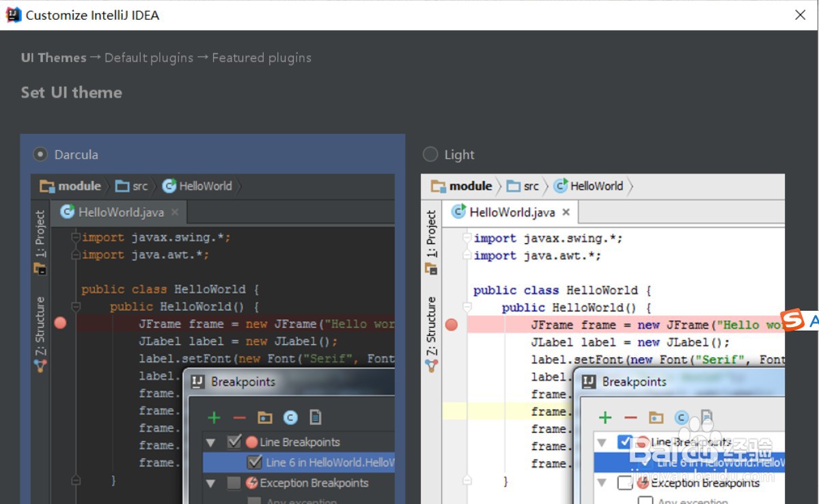
Task: Close the Customize IntelliJ IDEA dialog
Action: 800,15
